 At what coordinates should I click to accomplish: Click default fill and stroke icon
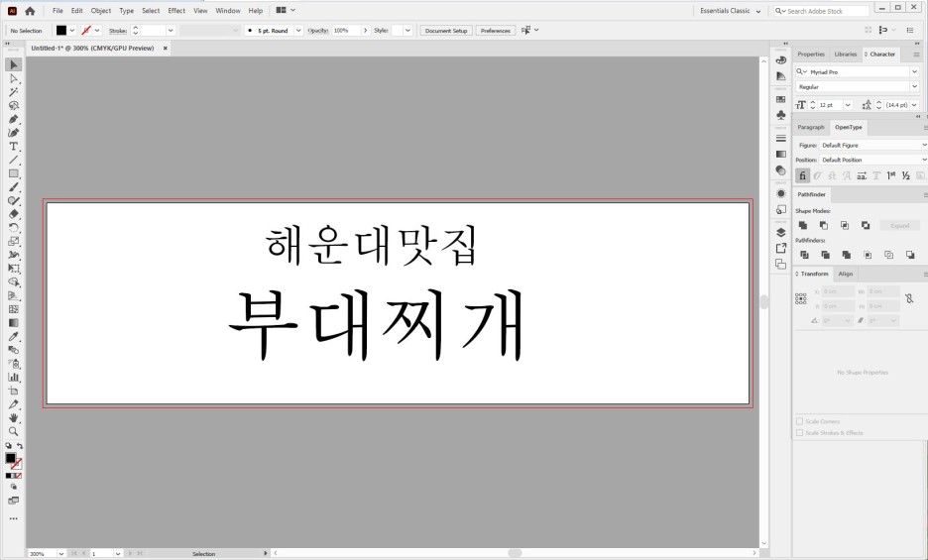[8, 446]
